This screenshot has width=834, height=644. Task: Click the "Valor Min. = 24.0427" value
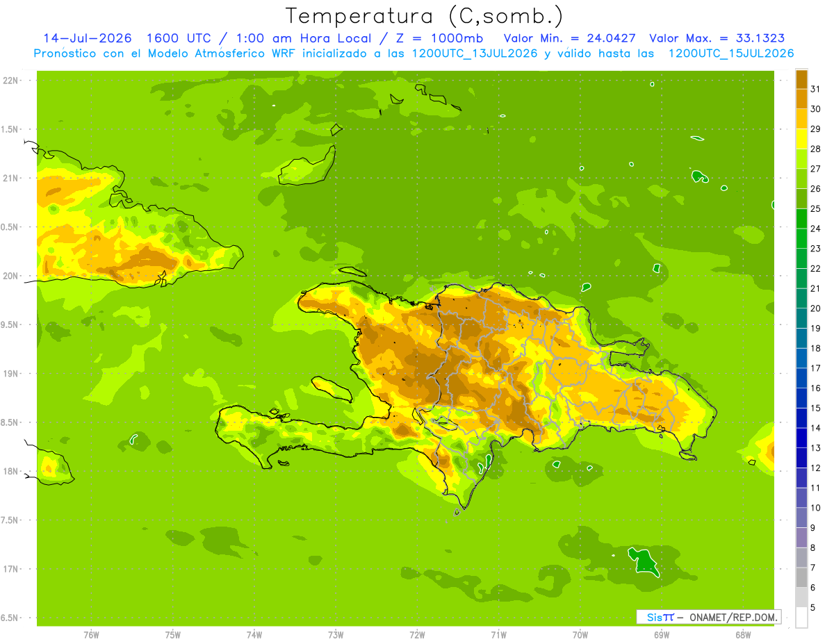pos(569,38)
